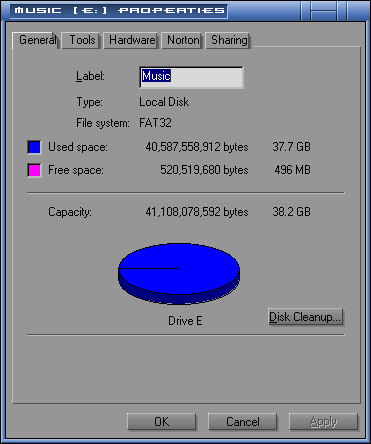Viewport: 371px width, 444px height.
Task: Confirm with the OK button
Action: coord(161,422)
